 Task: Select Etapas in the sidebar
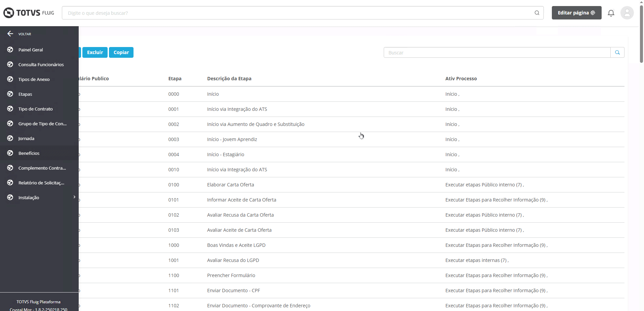(39, 94)
